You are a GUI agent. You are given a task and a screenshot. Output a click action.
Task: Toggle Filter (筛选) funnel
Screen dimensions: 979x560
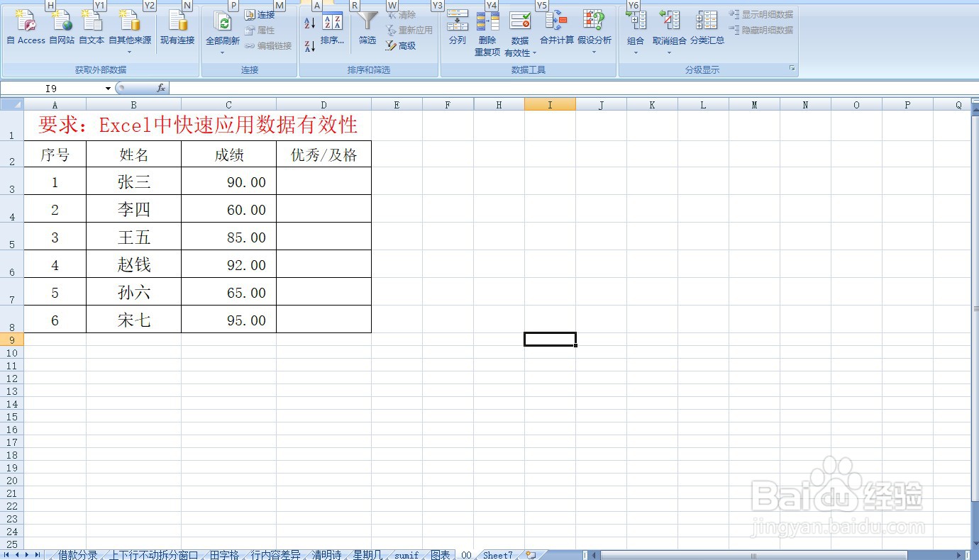tap(367, 28)
